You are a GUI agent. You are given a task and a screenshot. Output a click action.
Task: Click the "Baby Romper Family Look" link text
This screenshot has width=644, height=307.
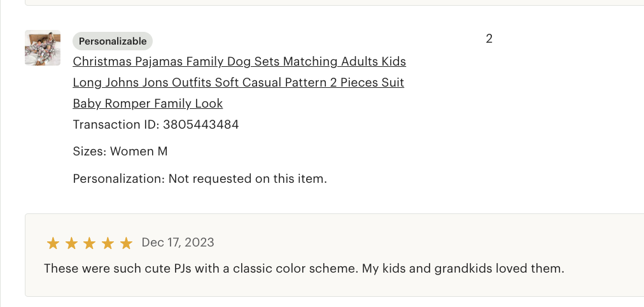pos(148,104)
